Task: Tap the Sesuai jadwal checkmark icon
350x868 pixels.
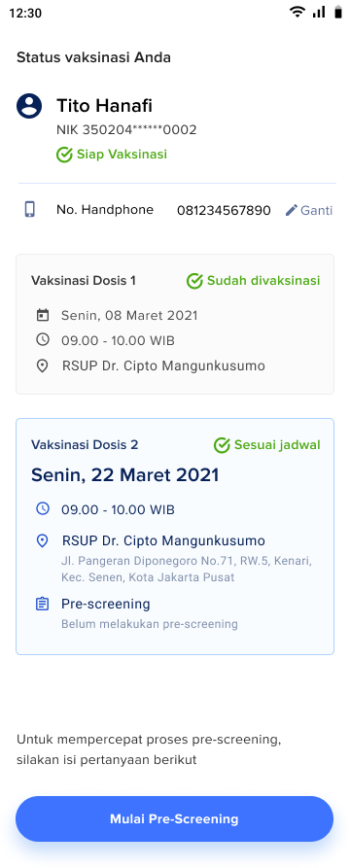Action: 222,445
